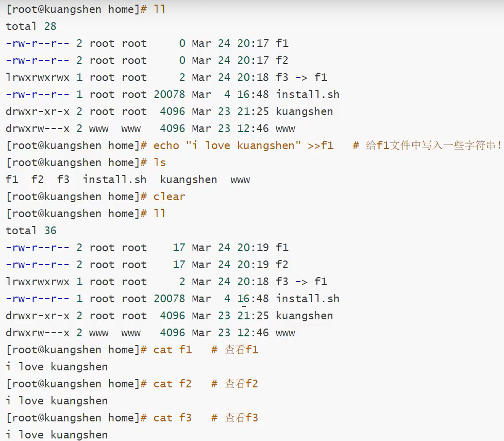Click the '20:19' time in the f1 row
The height and width of the screenshot is (441, 504).
[253, 248]
